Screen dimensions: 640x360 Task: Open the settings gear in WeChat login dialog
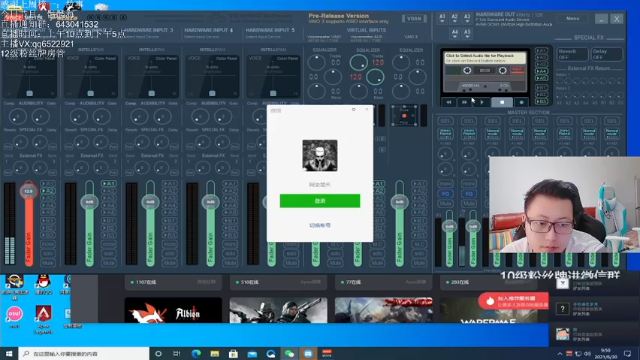tap(353, 109)
